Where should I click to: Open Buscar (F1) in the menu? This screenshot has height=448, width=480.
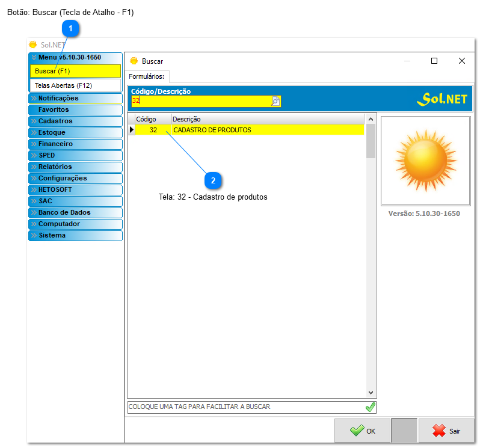75,71
